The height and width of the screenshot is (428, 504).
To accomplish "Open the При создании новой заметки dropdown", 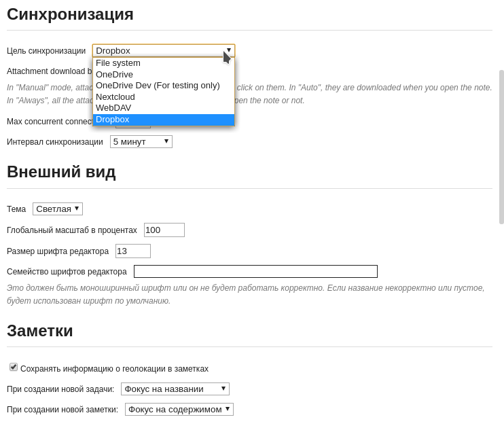I will coord(179,410).
